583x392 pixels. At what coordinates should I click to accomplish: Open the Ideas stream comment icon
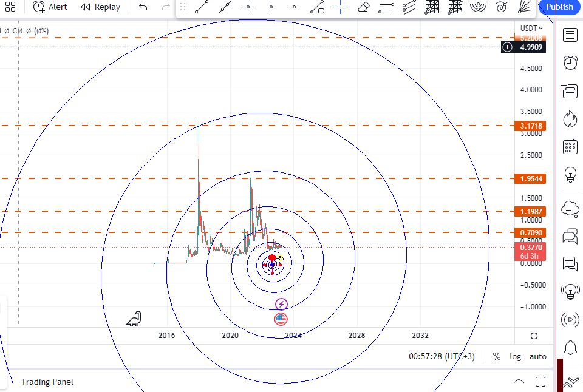point(570,263)
